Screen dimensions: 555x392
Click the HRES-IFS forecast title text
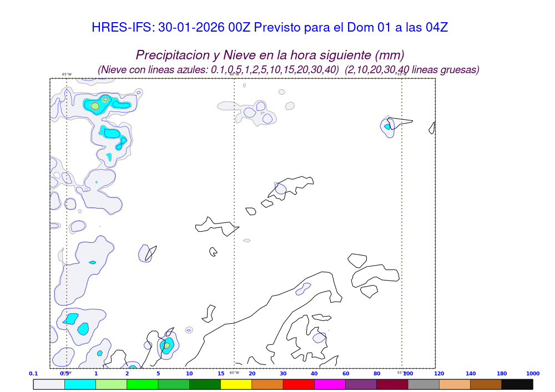(269, 28)
